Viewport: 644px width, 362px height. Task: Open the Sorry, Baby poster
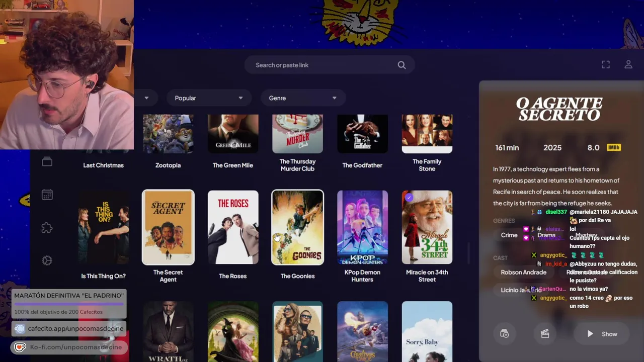coord(427,331)
